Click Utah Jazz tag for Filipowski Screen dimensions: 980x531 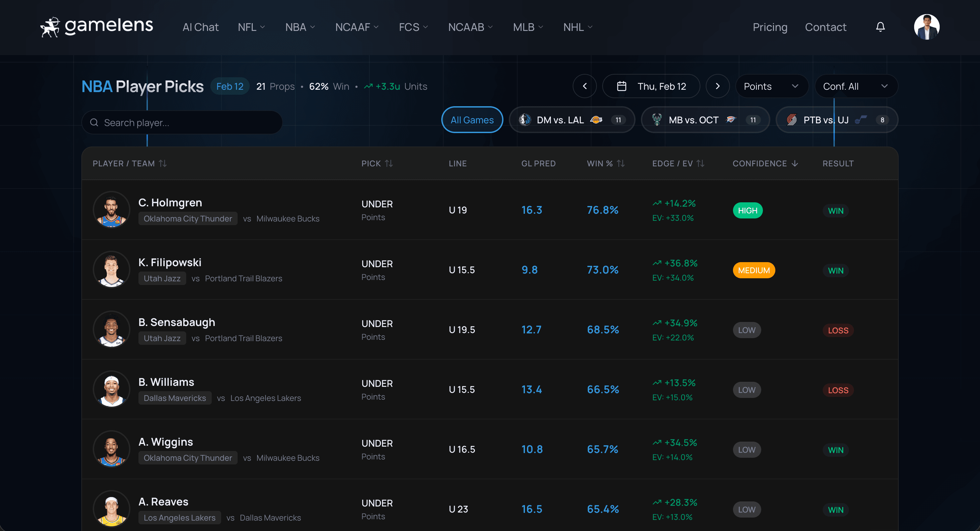click(x=162, y=278)
